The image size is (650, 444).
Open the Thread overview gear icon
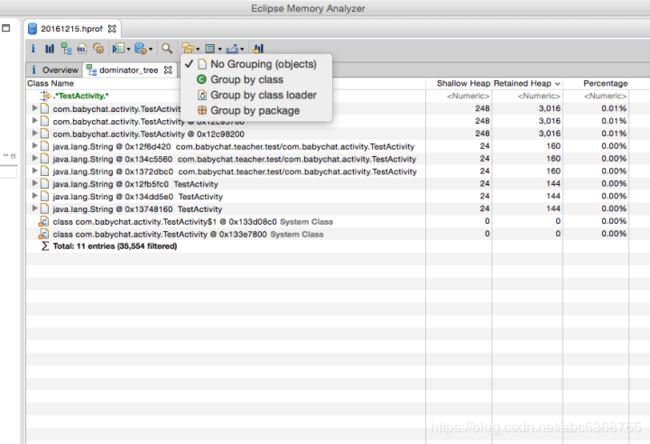point(98,49)
